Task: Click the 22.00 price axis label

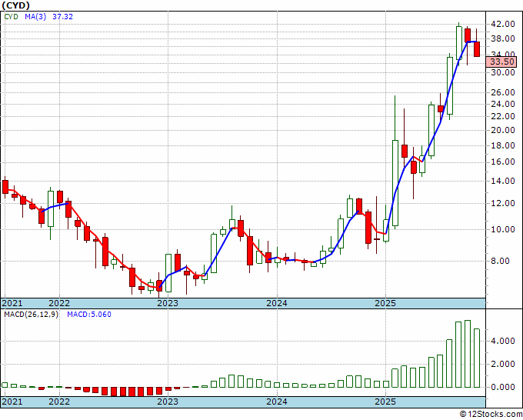Action: coord(503,116)
